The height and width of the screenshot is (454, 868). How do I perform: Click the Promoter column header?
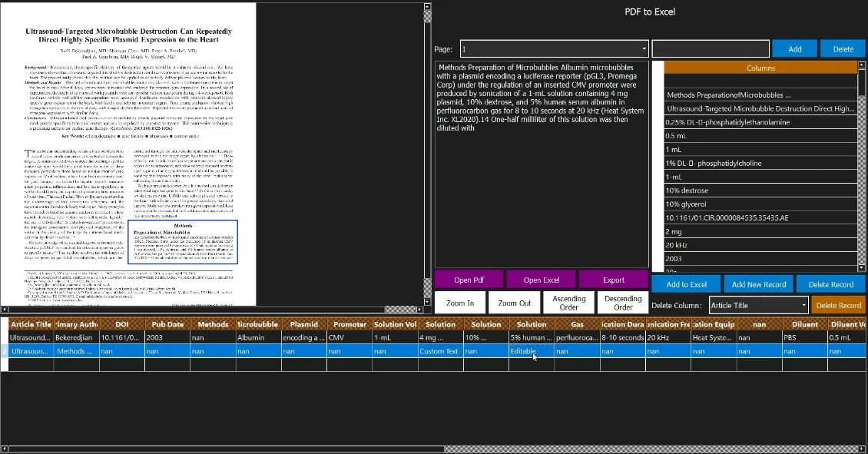click(350, 324)
